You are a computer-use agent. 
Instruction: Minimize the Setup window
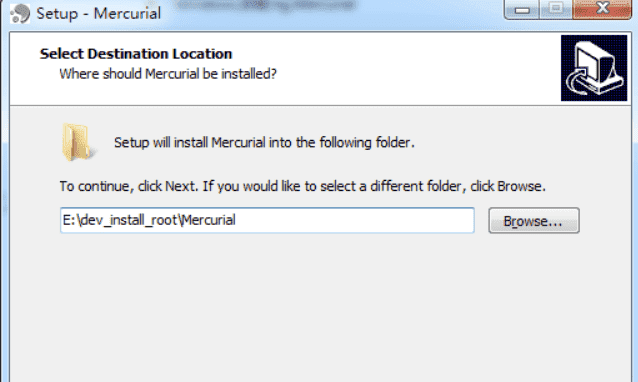coord(522,9)
